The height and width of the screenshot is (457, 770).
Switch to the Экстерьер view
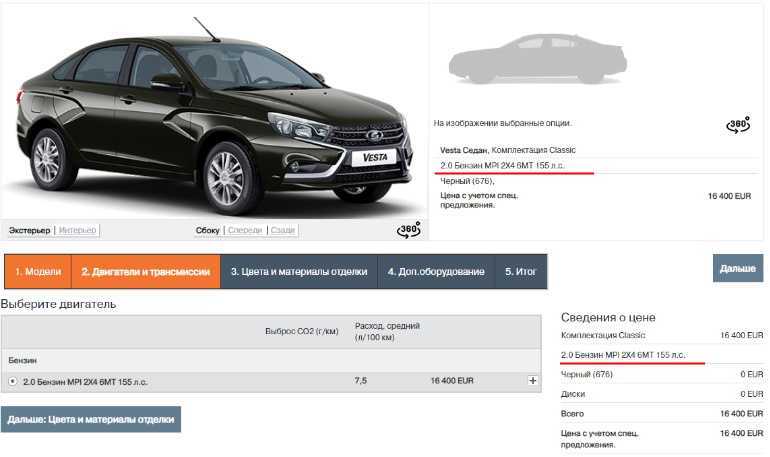pos(29,230)
